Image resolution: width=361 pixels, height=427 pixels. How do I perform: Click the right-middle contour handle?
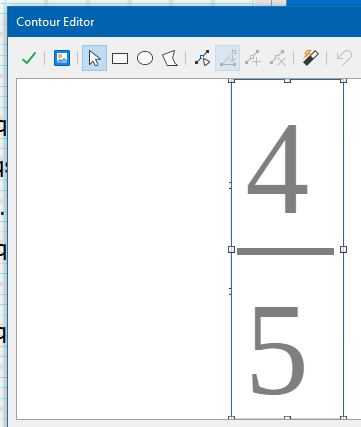(x=343, y=249)
